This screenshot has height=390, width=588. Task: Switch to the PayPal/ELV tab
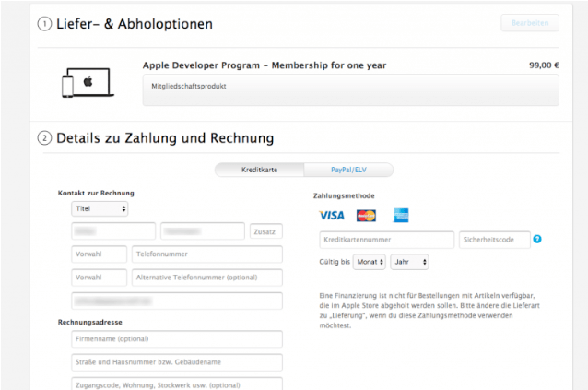pos(348,170)
